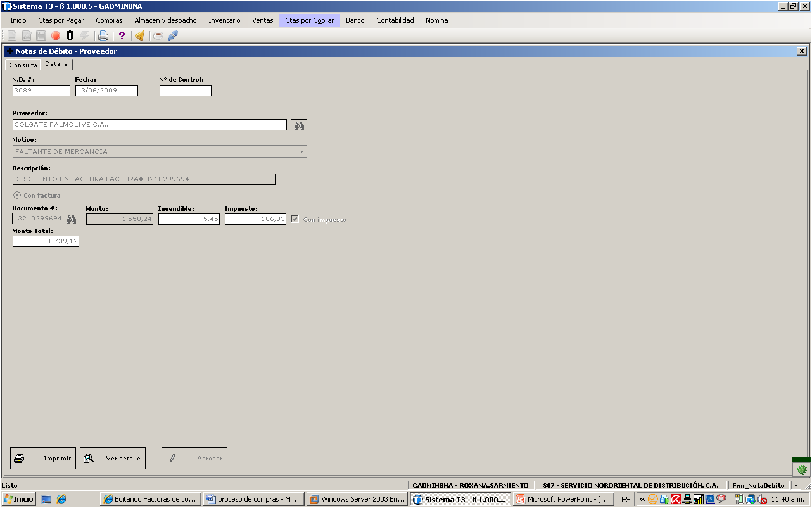Click the red stop icon in toolbar
This screenshot has height=508, width=812.
click(56, 36)
